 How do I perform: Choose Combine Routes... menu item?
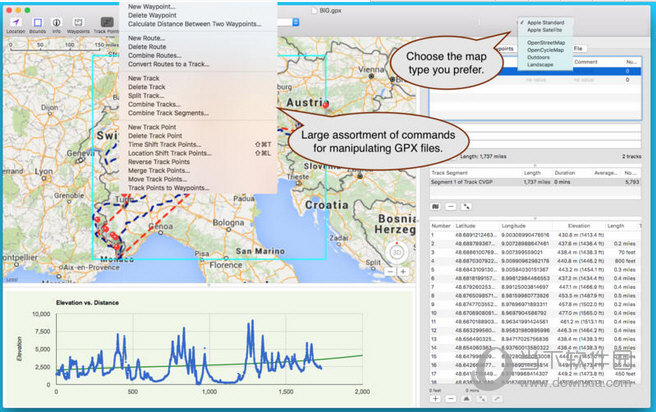point(154,55)
